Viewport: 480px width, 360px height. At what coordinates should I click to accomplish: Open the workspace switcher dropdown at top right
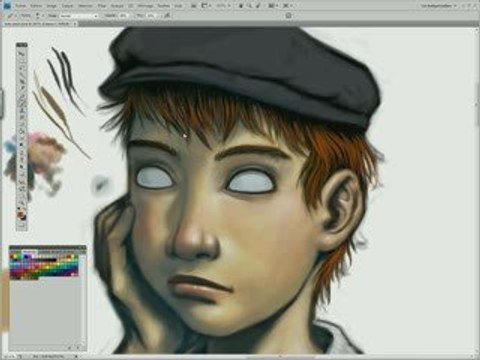click(x=439, y=6)
